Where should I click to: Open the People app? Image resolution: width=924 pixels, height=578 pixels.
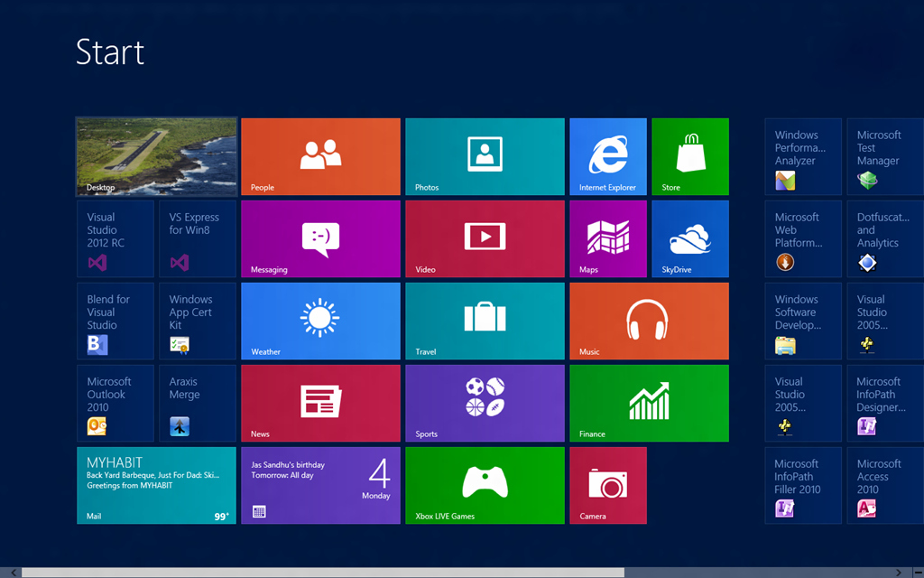tap(319, 156)
